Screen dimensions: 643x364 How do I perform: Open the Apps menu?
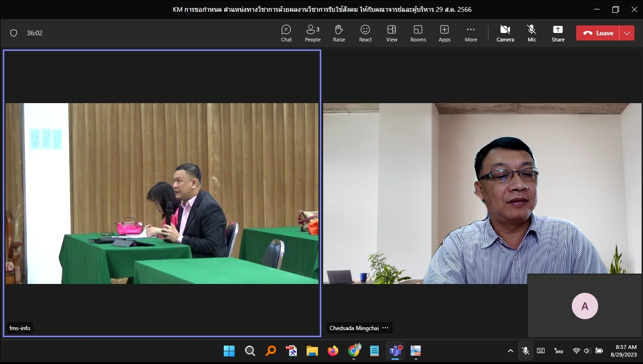tap(444, 33)
